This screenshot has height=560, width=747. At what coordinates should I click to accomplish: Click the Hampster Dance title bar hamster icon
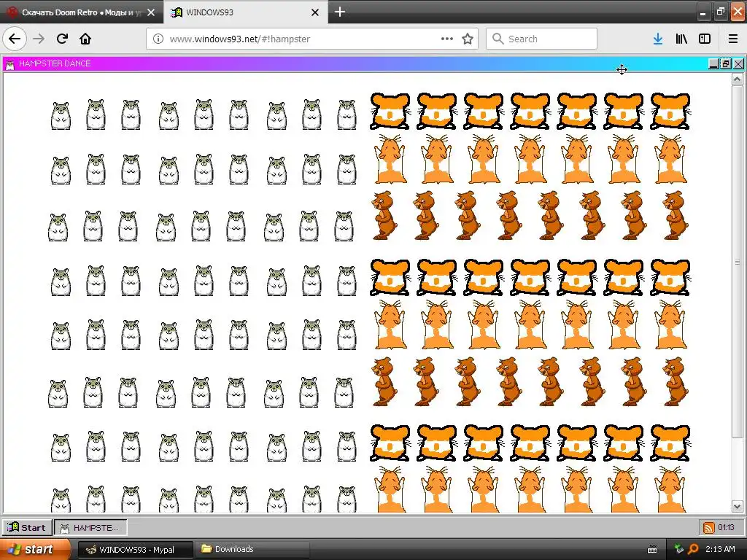(10, 64)
